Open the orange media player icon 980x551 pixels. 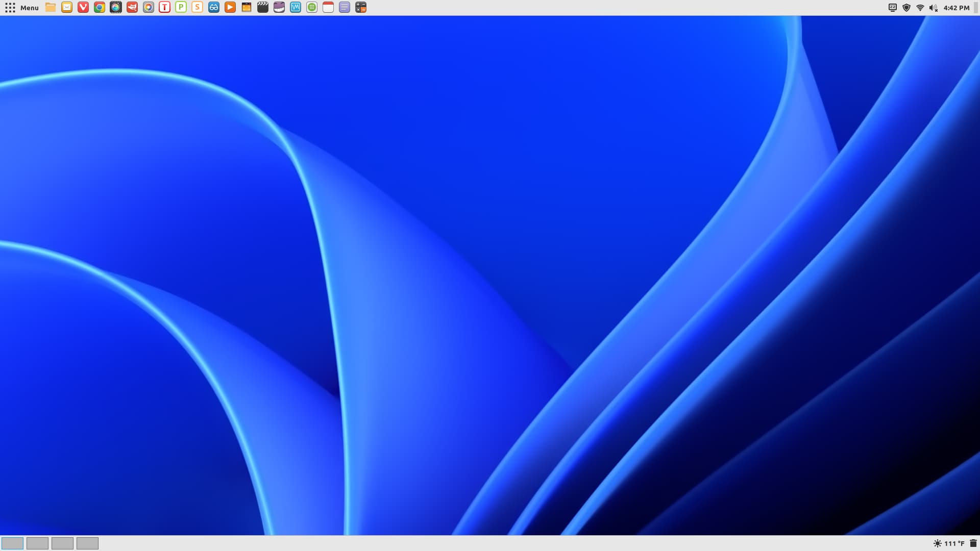(x=230, y=8)
